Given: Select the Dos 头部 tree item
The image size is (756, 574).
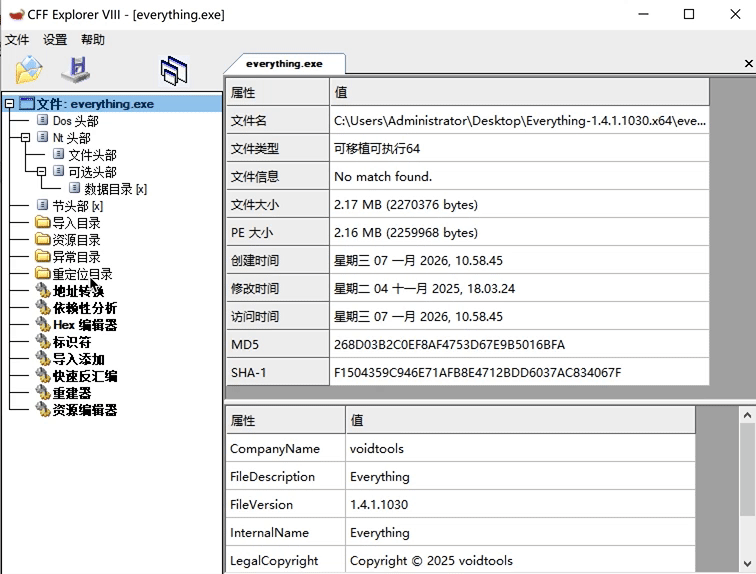Looking at the screenshot, I should 75,121.
